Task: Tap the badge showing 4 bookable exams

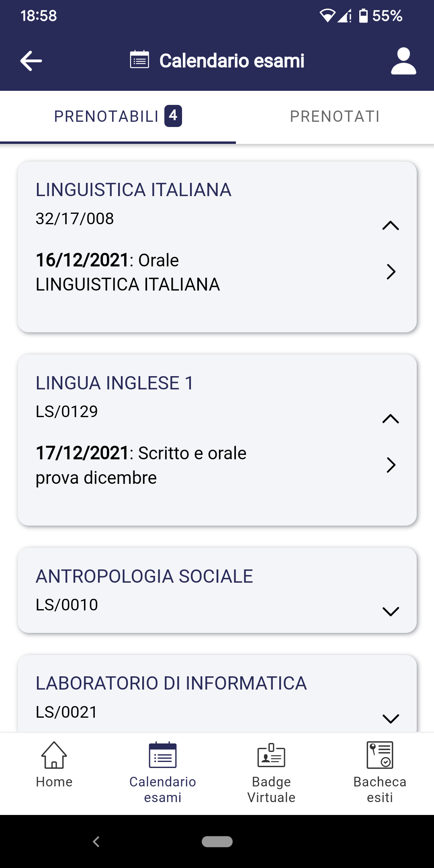Action: pyautogui.click(x=173, y=116)
